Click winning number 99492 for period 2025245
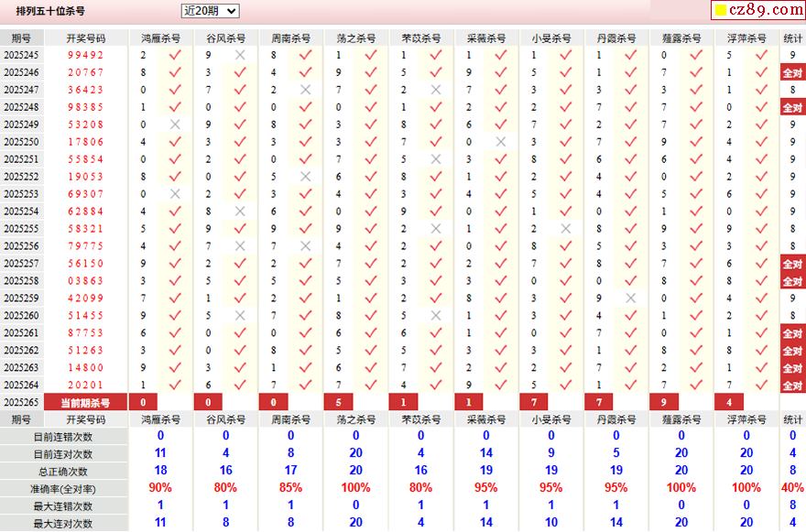 pyautogui.click(x=86, y=55)
